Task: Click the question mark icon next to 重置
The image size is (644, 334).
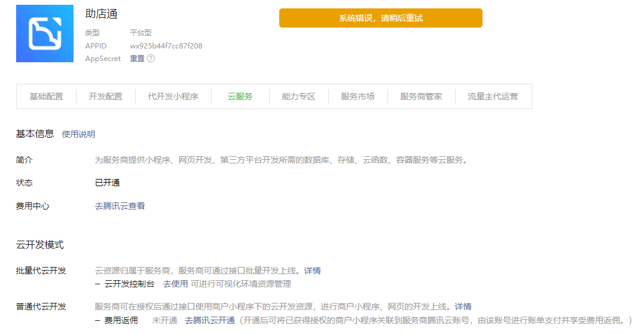Action: coord(151,59)
